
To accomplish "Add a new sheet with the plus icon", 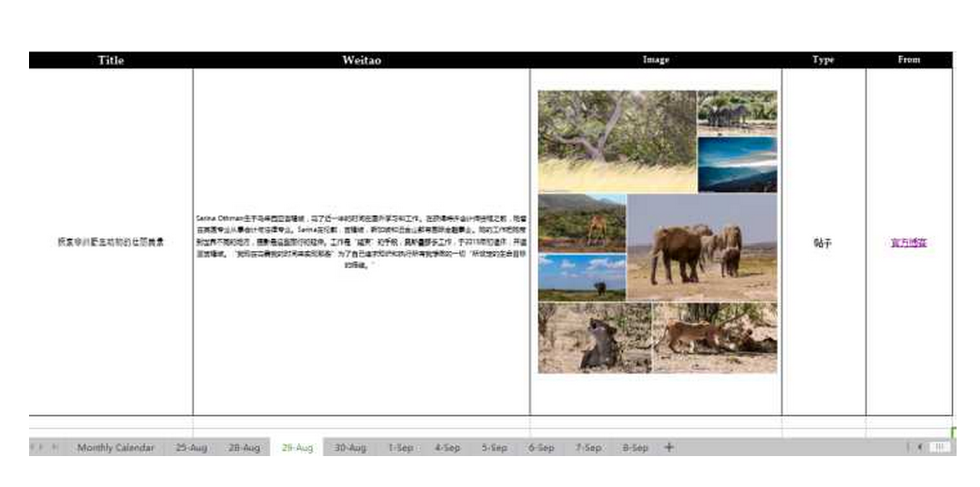I will [669, 448].
